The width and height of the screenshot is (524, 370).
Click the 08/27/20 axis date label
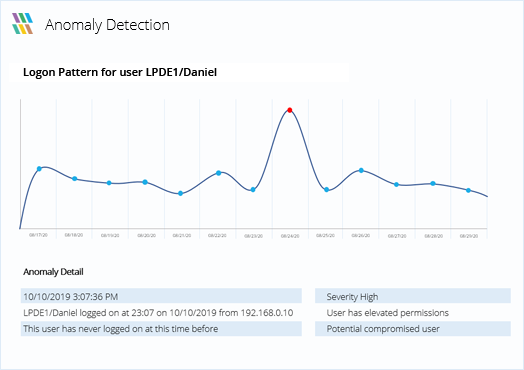pos(397,236)
